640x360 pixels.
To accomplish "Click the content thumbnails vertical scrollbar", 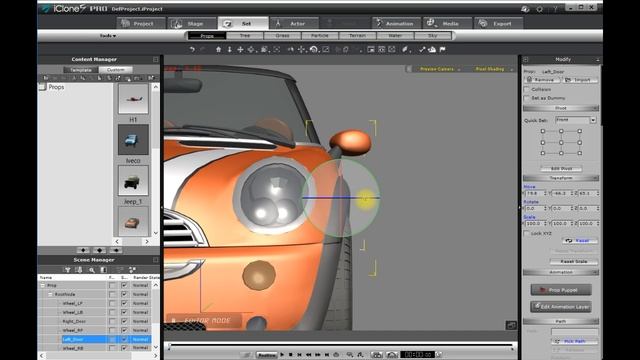I will [x=156, y=160].
